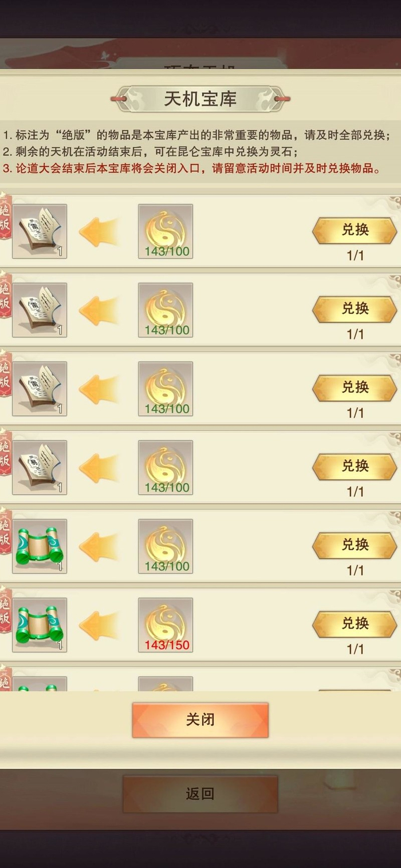Tap the 易 book icon in the fourth row
Viewport: 401px width, 868px height.
(40, 467)
